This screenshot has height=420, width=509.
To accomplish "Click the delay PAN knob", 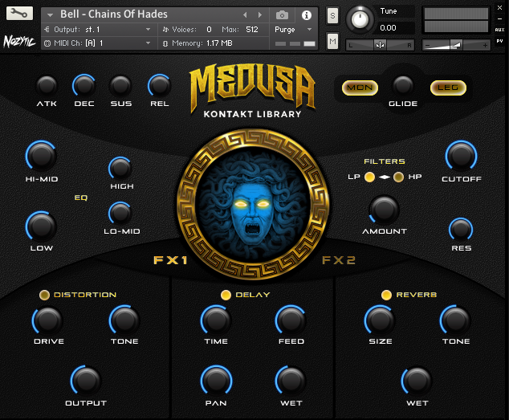I will [x=216, y=381].
